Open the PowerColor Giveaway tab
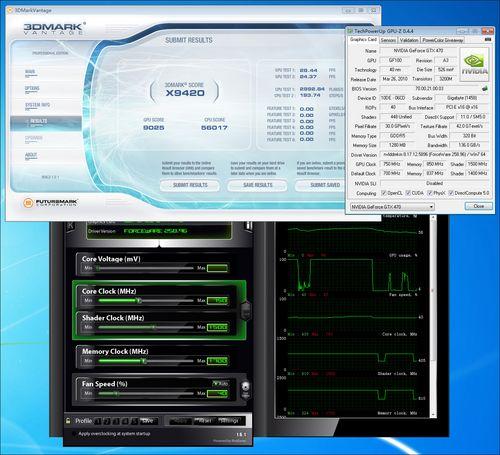The height and width of the screenshot is (455, 500). (x=442, y=40)
